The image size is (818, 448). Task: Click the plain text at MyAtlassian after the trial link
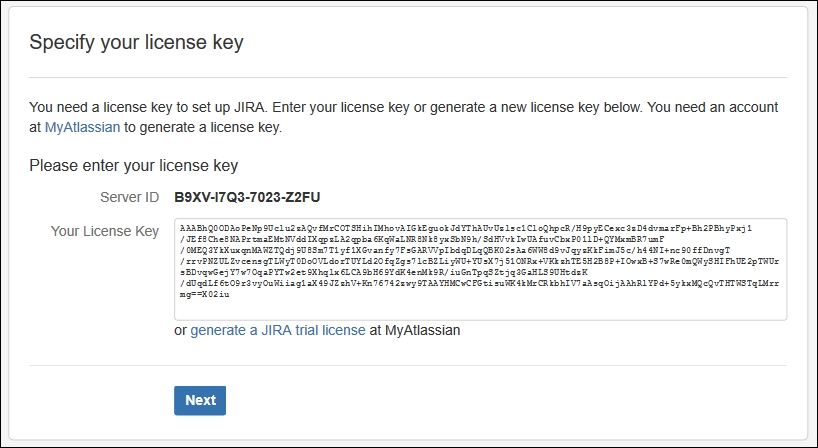(415, 330)
